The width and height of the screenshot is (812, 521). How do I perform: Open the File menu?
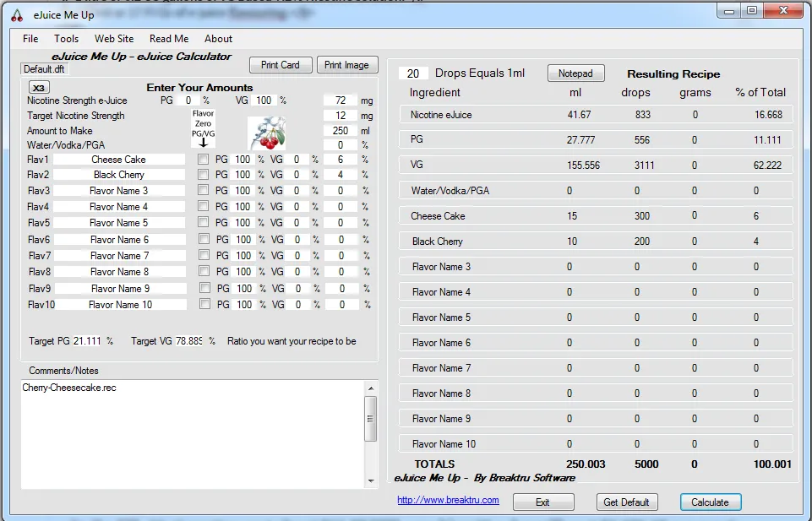click(30, 39)
